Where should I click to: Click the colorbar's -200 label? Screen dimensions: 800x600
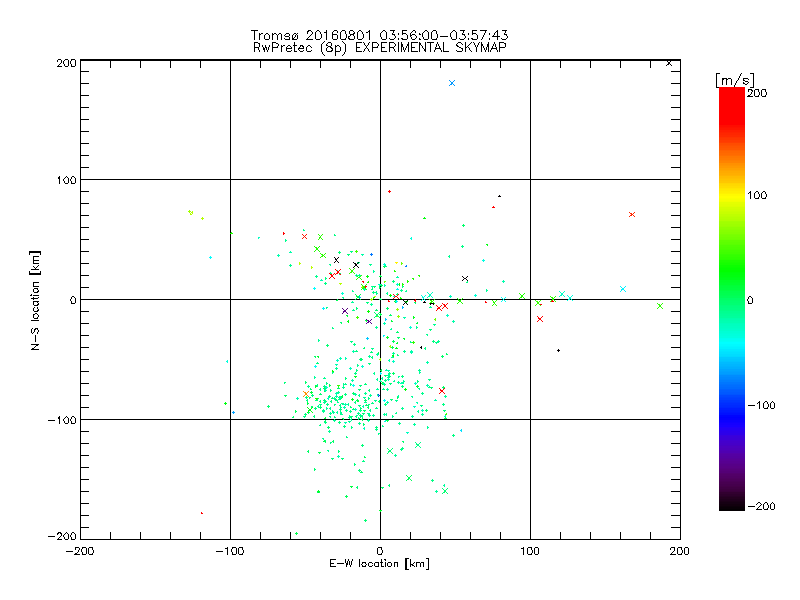click(x=761, y=506)
